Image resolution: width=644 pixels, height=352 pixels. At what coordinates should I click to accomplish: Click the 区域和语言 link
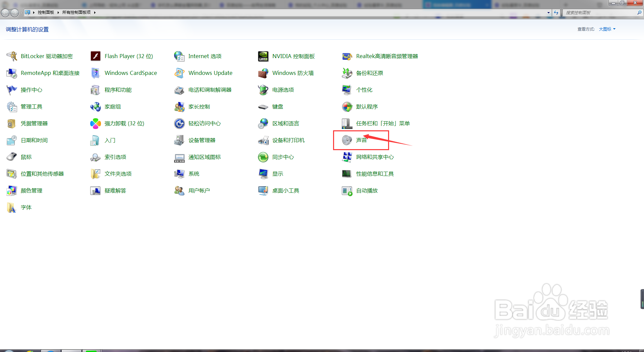pos(286,123)
